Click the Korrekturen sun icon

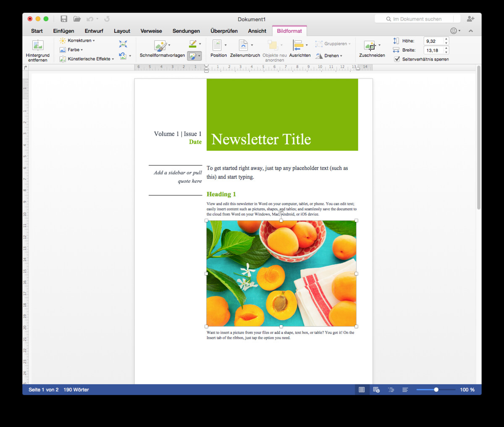click(63, 40)
